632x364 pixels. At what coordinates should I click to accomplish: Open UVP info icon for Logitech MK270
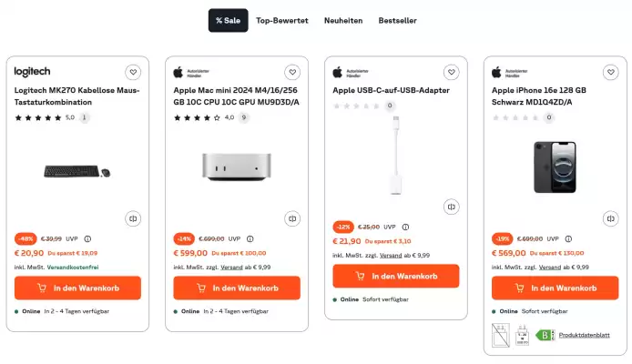coord(87,238)
